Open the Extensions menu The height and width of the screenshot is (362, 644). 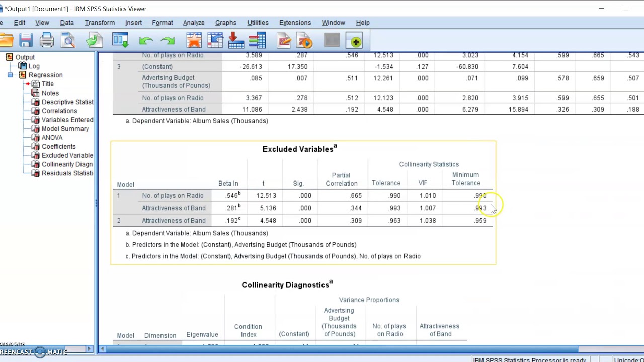(295, 23)
